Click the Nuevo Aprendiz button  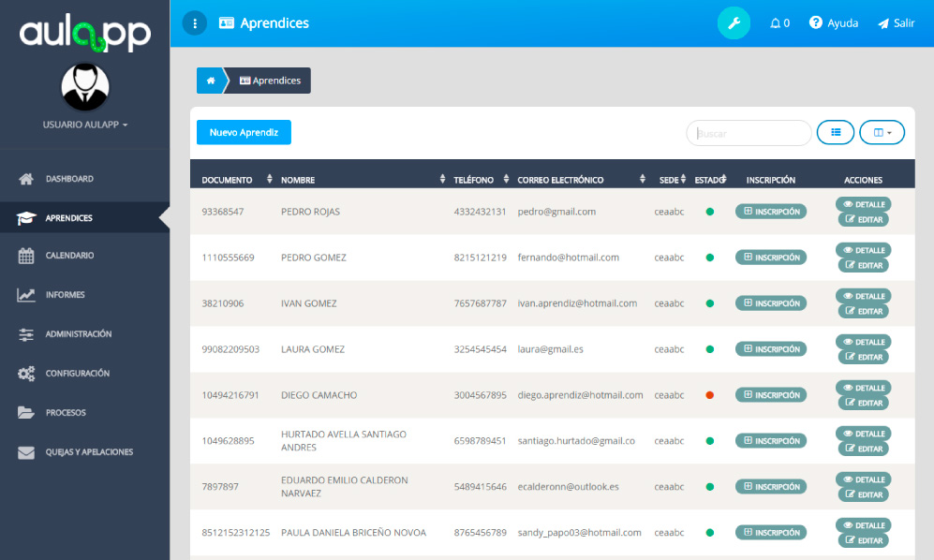pyautogui.click(x=244, y=133)
